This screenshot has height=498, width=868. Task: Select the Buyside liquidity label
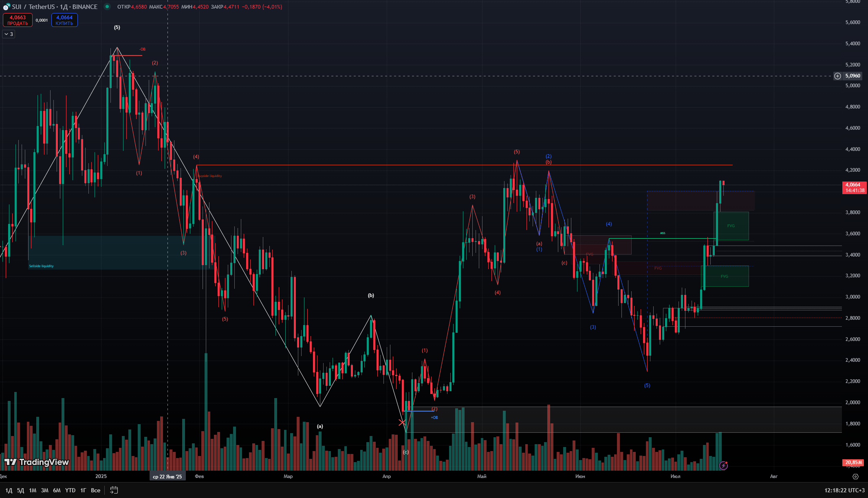coord(210,176)
